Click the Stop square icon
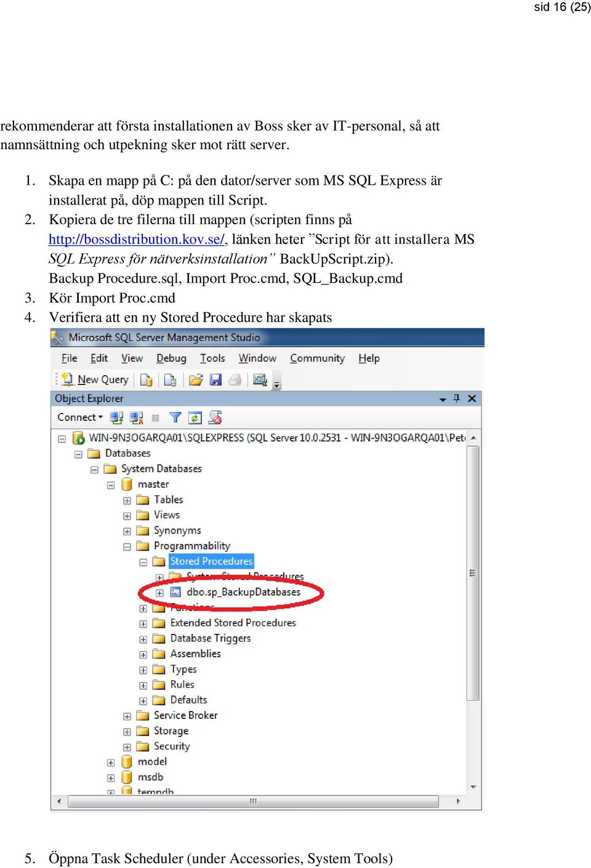This screenshot has height=868, width=591. 156,418
